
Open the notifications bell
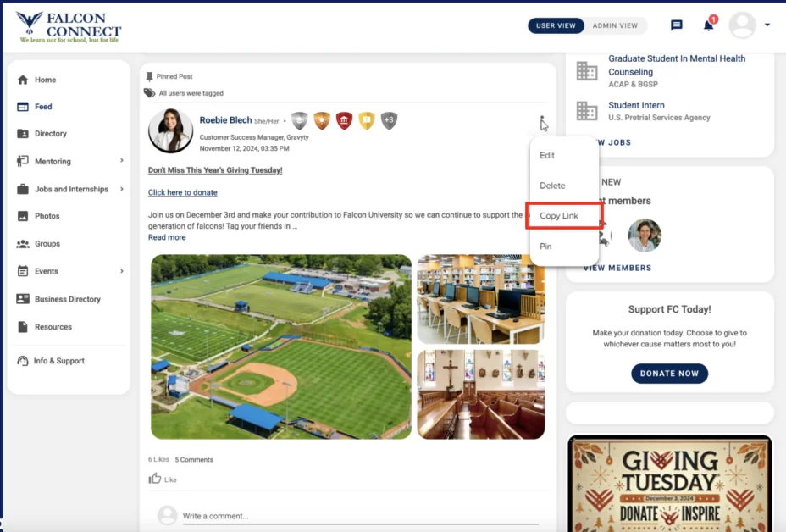point(708,25)
